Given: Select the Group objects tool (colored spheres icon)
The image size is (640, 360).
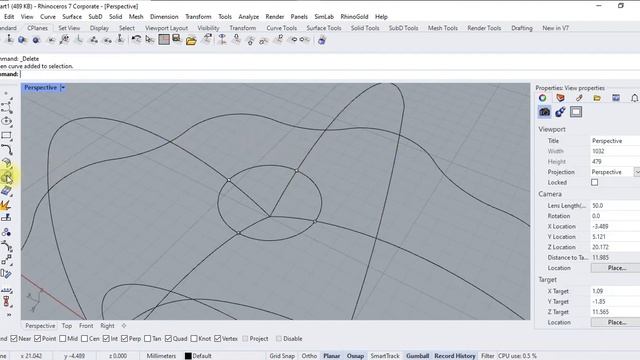Looking at the screenshot, I should pos(6,232).
